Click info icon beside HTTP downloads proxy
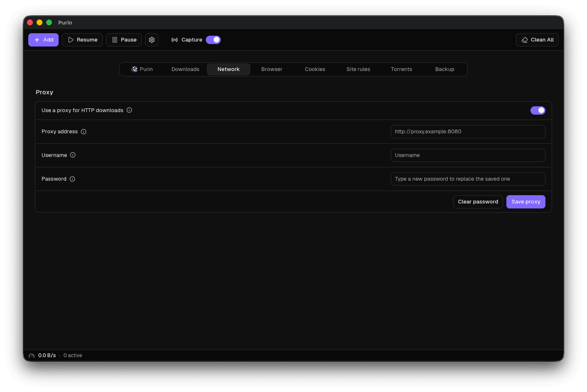587x392 pixels. tap(129, 110)
